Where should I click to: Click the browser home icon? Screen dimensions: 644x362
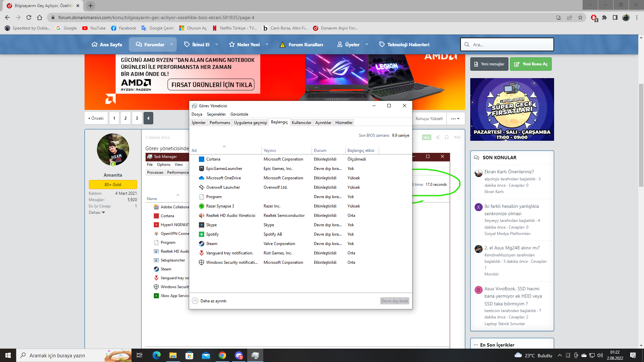[40, 17]
